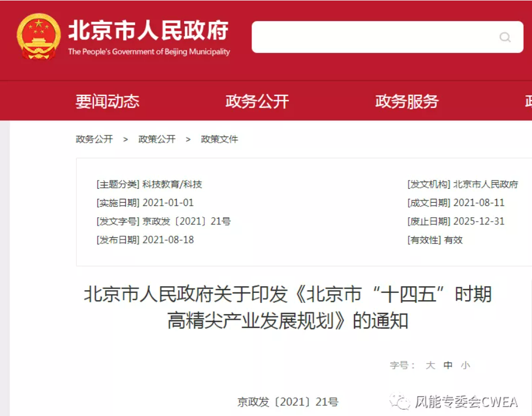Open the 要闻动态 navigation tab

coord(107,101)
